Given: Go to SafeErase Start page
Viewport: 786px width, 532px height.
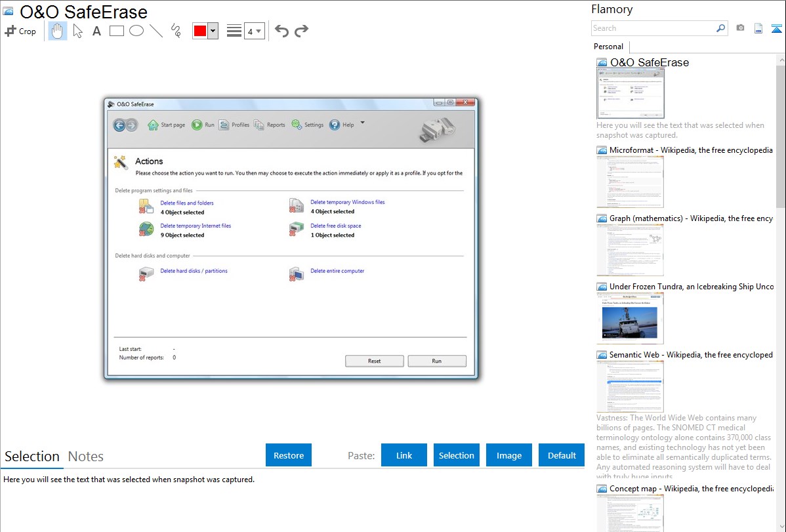Looking at the screenshot, I should (x=167, y=125).
